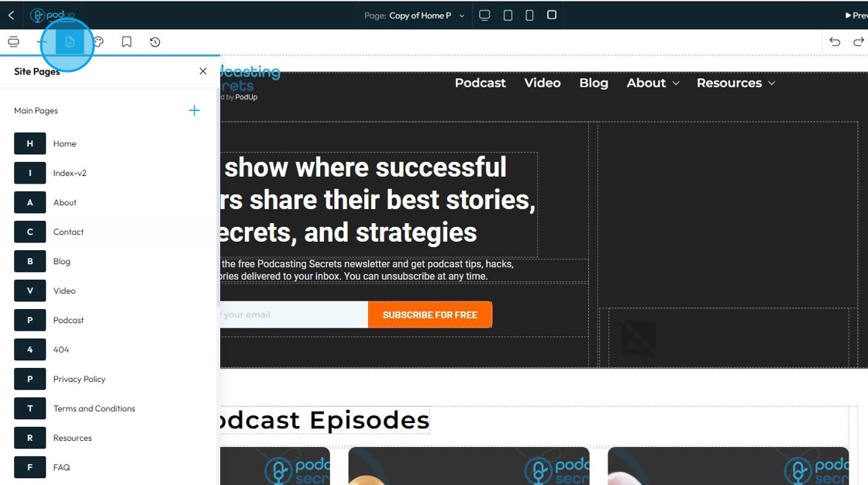Open the Site Pages icon in toolbar

[70, 42]
